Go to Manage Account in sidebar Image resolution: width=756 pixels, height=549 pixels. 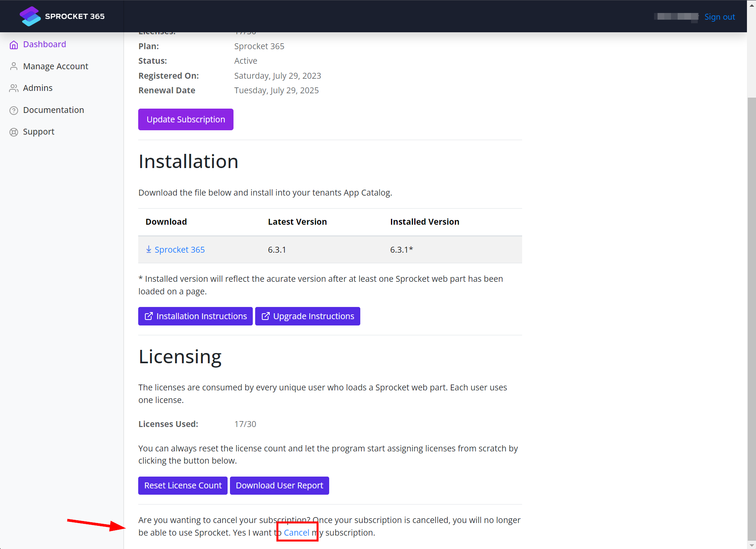(56, 67)
